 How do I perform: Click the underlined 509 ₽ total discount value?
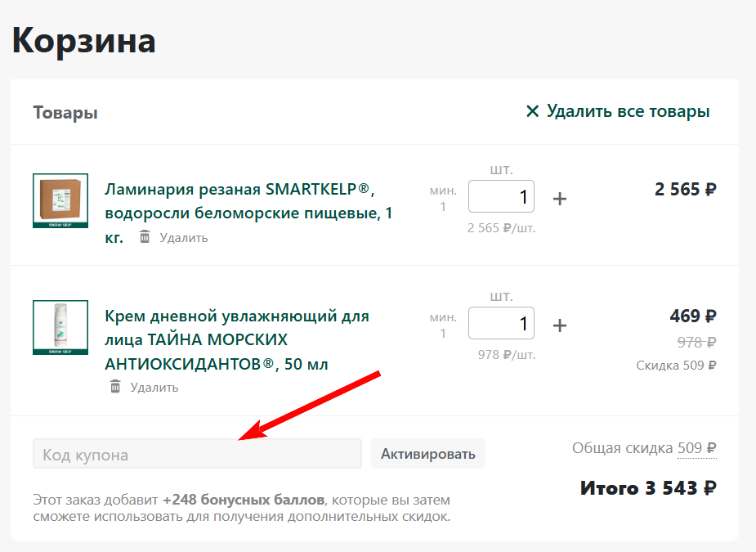(x=696, y=448)
